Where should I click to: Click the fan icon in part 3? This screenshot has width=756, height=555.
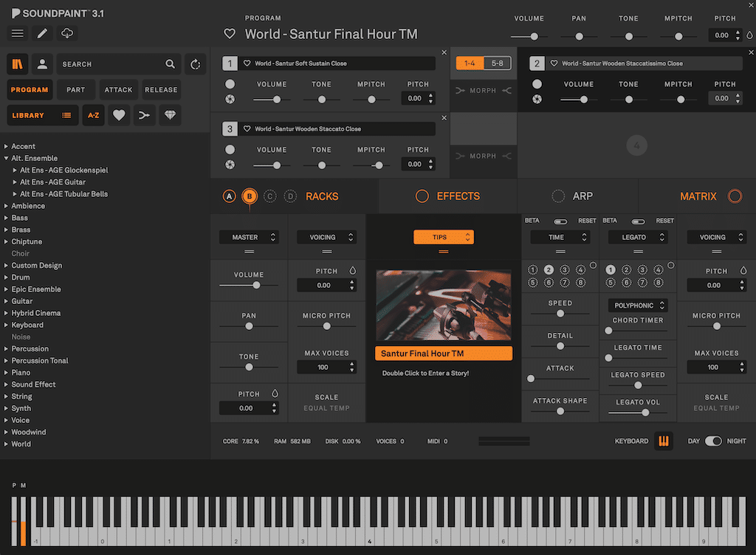coord(230,165)
